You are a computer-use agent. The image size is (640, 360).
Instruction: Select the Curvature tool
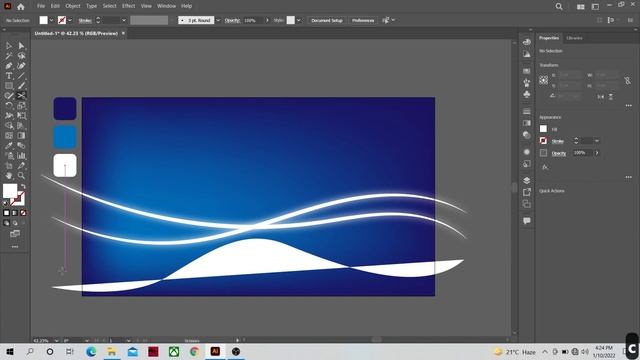21,66
